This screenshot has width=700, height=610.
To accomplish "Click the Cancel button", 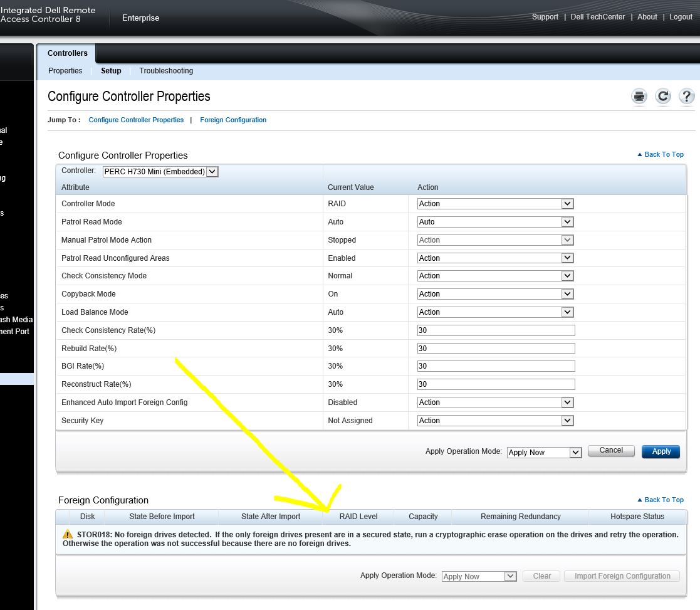I will pyautogui.click(x=611, y=451).
